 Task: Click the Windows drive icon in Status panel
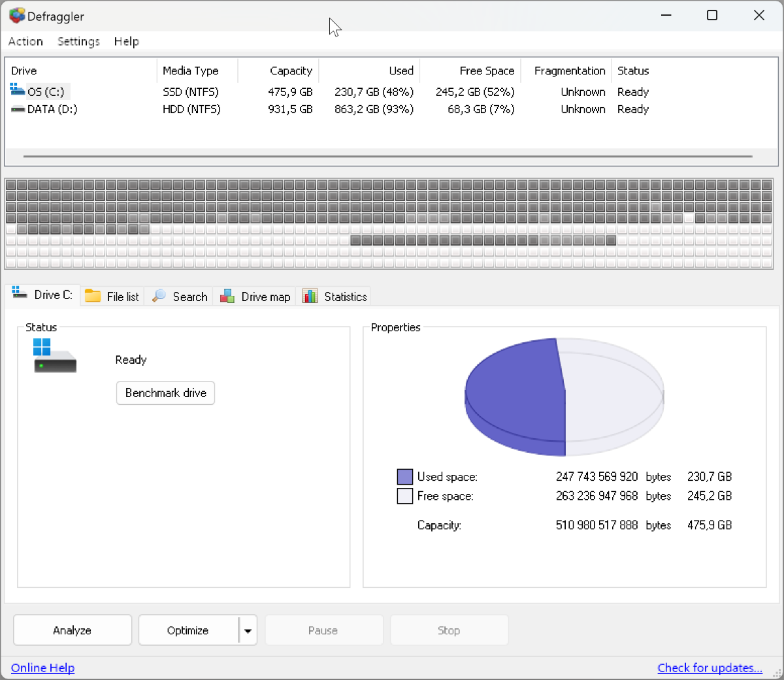55,355
